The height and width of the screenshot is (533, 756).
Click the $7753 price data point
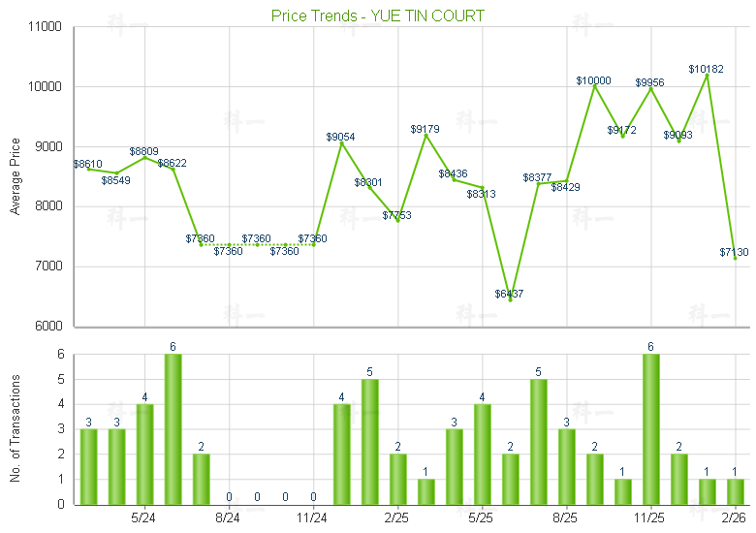(397, 220)
